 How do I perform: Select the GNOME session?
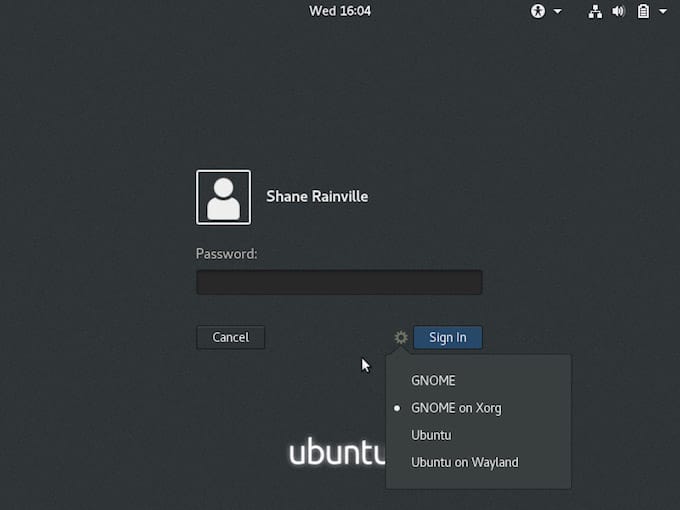(478, 381)
